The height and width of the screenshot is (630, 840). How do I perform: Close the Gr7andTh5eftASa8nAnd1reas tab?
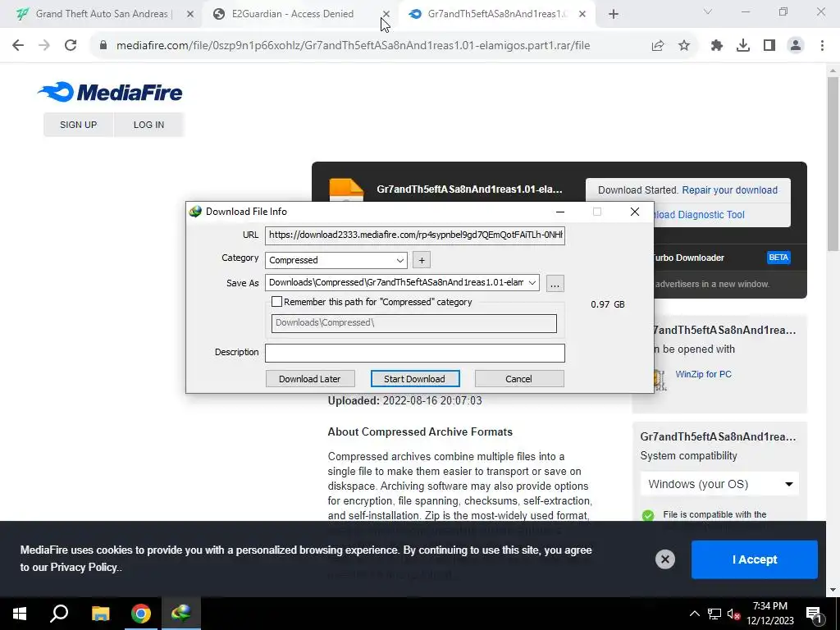[x=582, y=14]
